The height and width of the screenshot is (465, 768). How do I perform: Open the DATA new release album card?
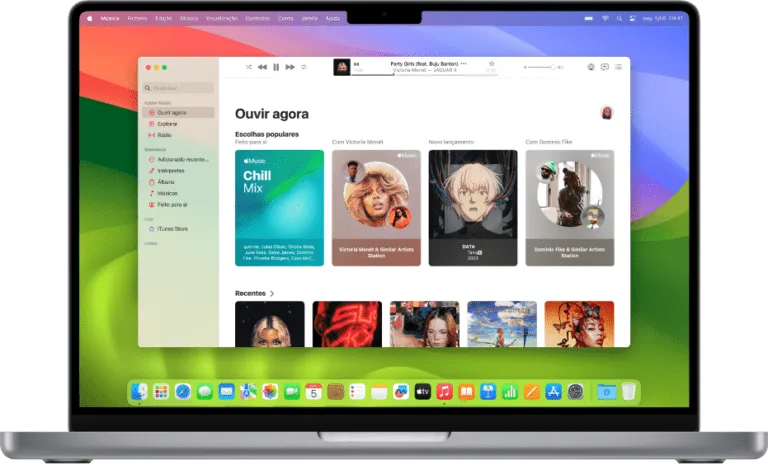click(x=473, y=208)
